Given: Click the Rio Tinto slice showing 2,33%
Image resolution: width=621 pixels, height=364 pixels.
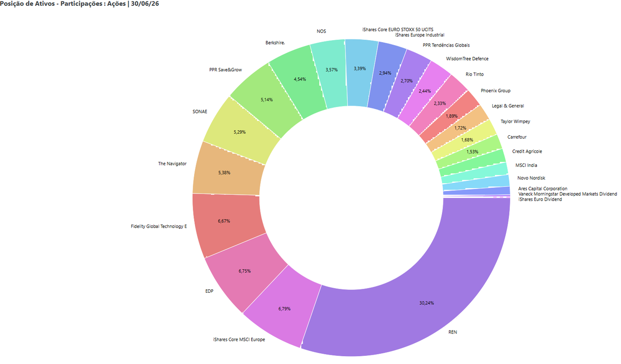Looking at the screenshot, I should click(440, 103).
